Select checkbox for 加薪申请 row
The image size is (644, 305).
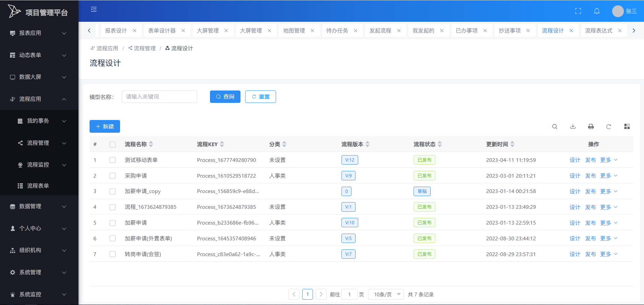(112, 223)
